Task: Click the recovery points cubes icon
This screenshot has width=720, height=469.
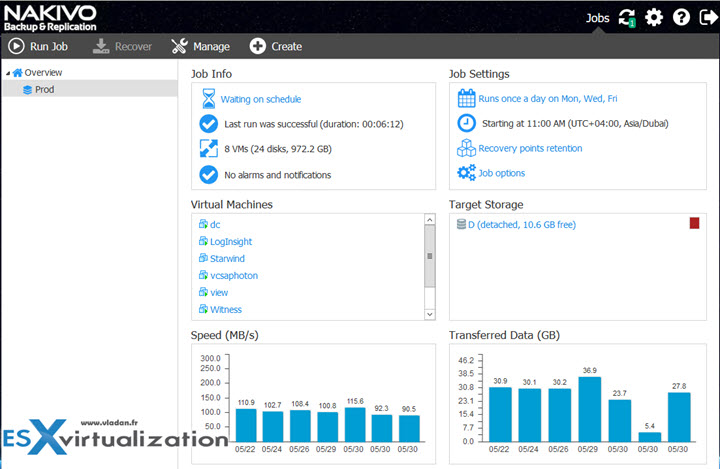Action: pyautogui.click(x=467, y=148)
